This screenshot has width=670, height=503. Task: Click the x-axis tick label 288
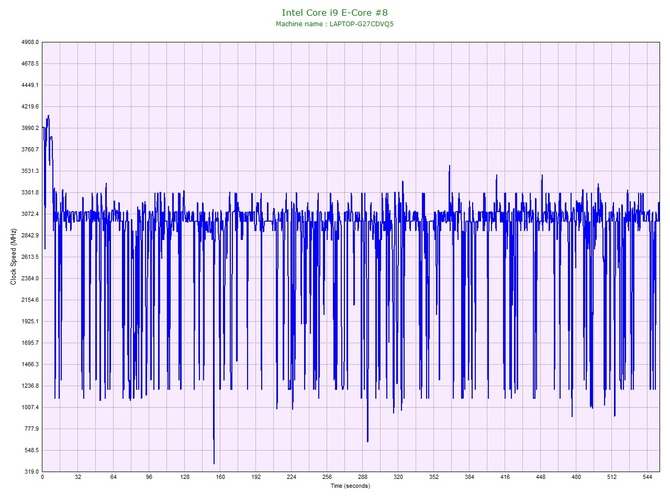(x=362, y=477)
